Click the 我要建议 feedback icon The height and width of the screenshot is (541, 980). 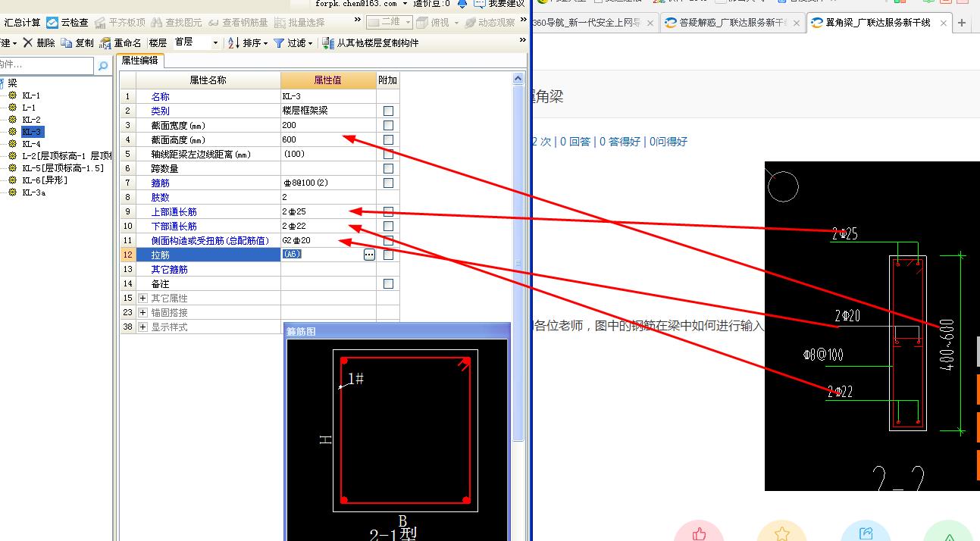pos(480,4)
